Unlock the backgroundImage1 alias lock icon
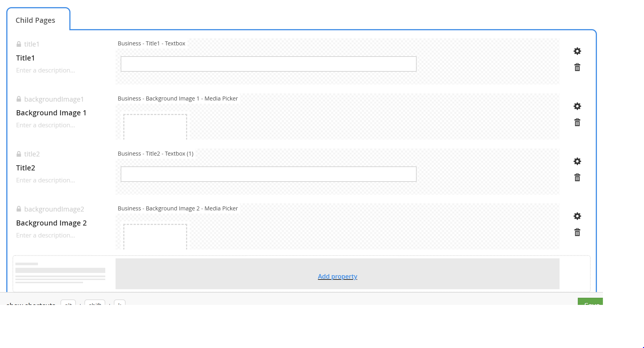 (19, 99)
